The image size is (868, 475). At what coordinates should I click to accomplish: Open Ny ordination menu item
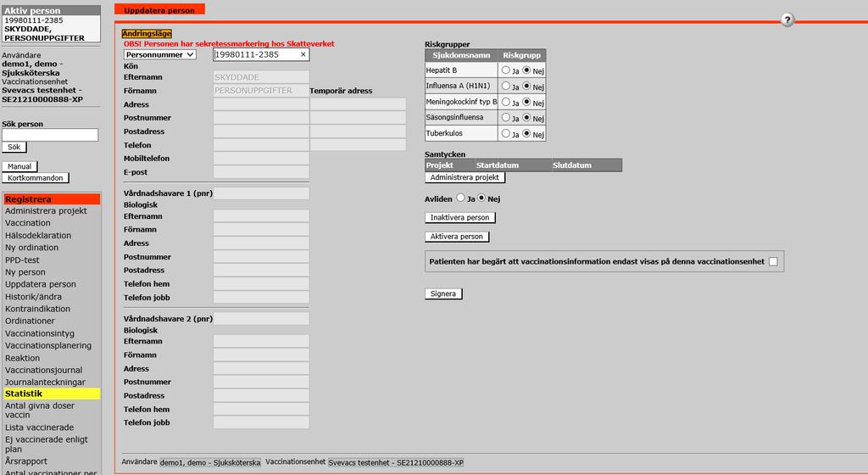pos(31,248)
